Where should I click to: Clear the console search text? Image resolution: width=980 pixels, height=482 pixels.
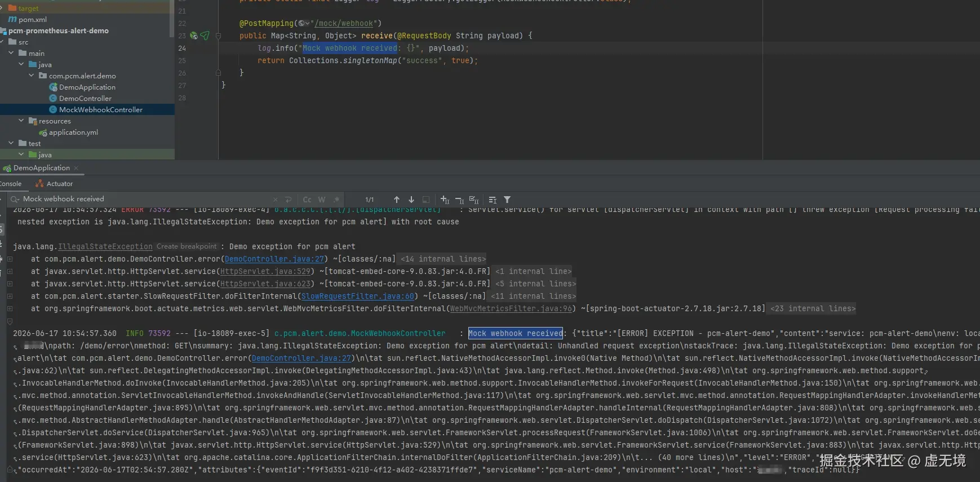(275, 200)
